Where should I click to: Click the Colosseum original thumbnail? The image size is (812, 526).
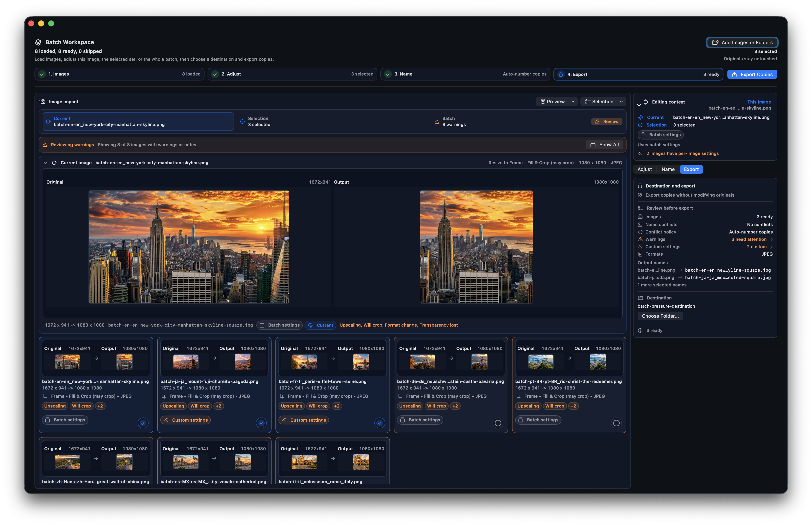pos(304,462)
